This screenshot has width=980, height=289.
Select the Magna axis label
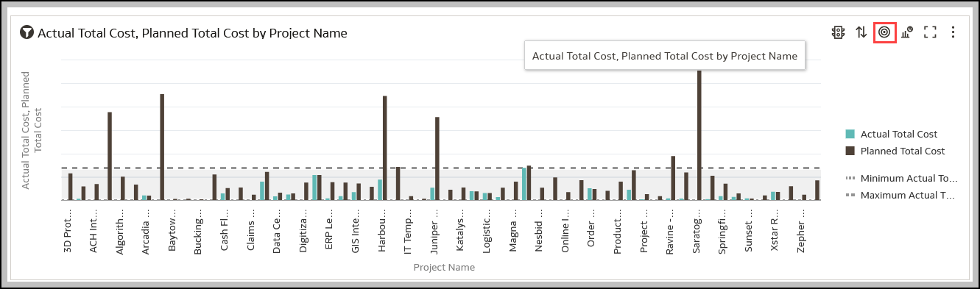513,231
